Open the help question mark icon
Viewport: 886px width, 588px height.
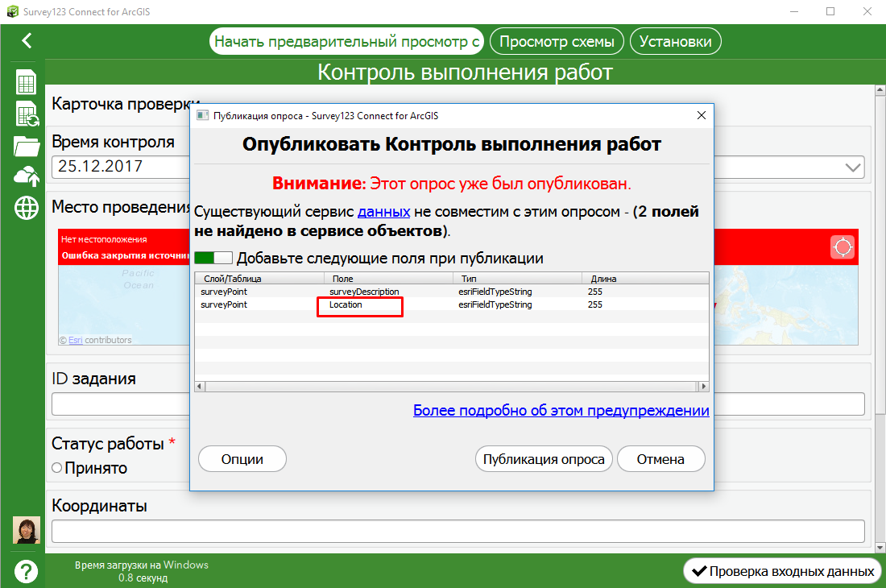click(26, 571)
